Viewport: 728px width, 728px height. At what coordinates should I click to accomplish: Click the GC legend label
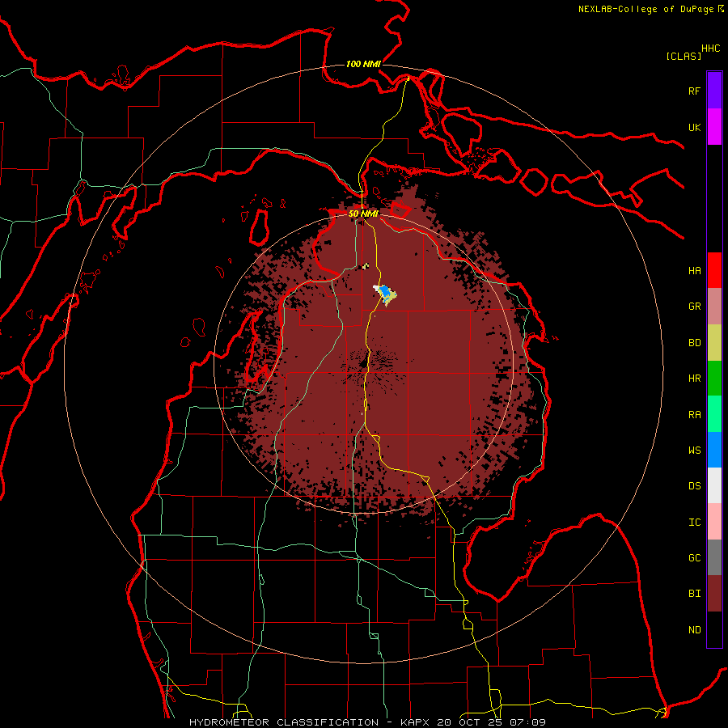[694, 558]
